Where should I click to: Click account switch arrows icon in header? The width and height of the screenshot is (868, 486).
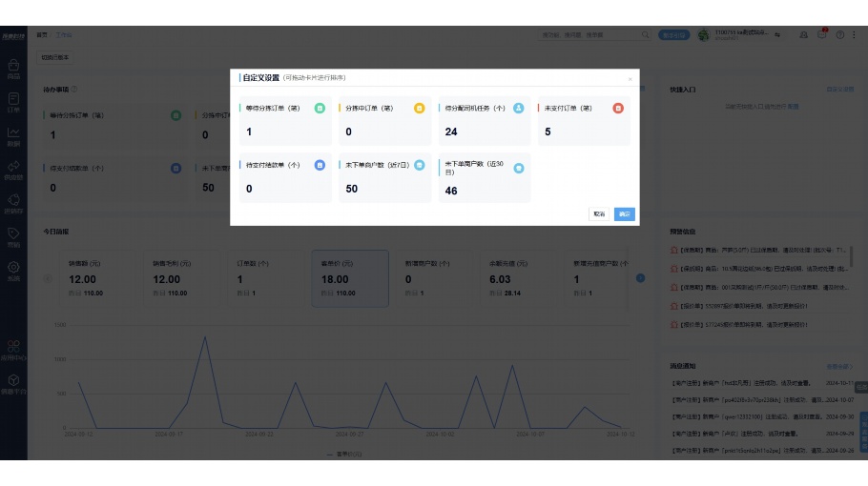click(777, 35)
